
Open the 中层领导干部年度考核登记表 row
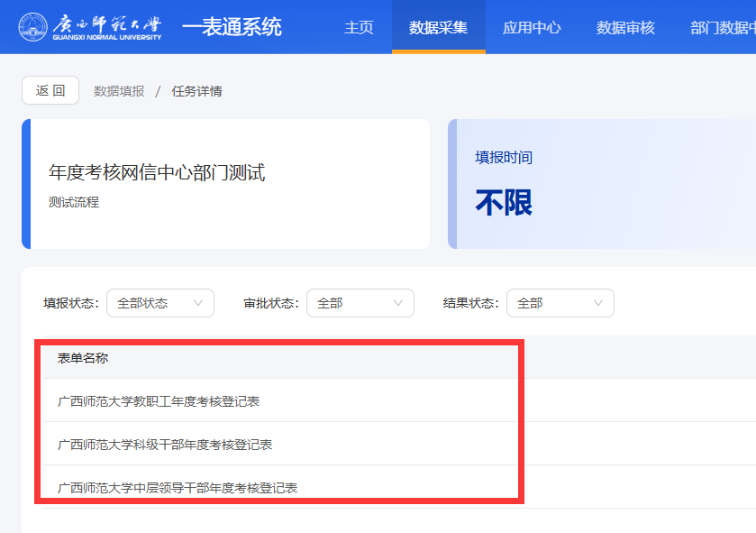click(x=178, y=487)
